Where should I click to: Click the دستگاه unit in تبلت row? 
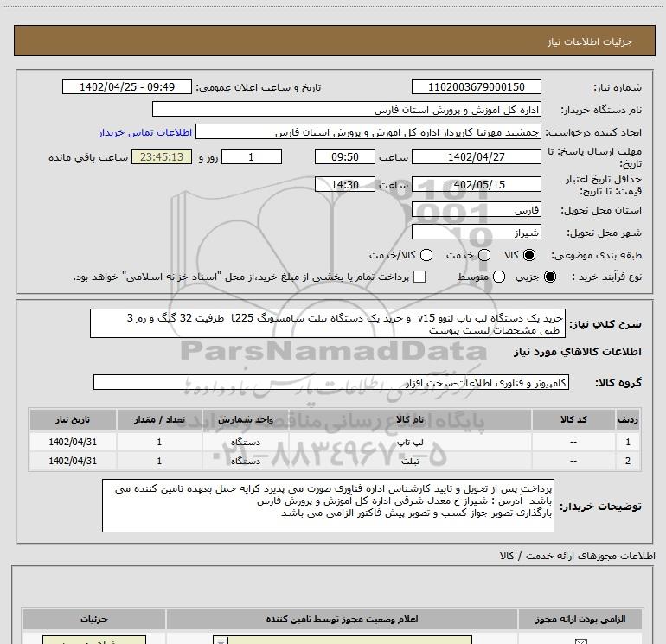point(246,461)
